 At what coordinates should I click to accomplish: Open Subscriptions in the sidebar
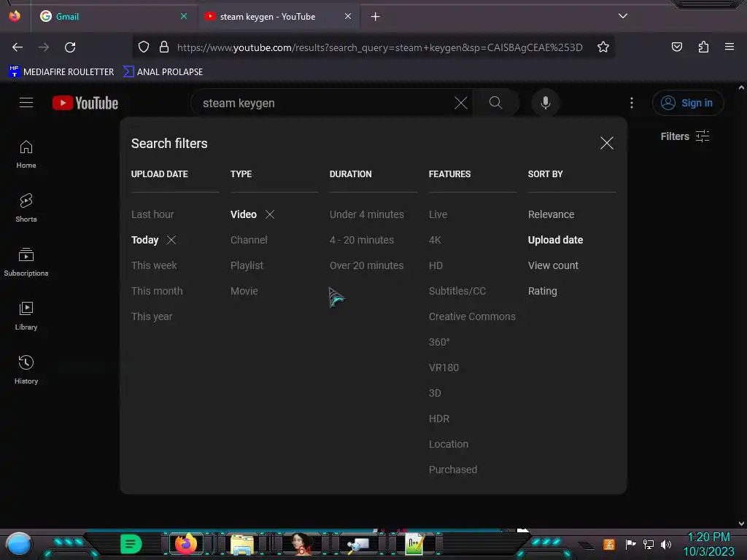[x=26, y=262]
